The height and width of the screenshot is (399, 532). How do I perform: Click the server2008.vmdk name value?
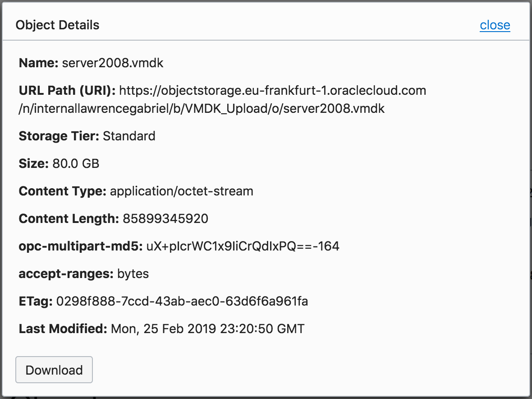point(112,63)
